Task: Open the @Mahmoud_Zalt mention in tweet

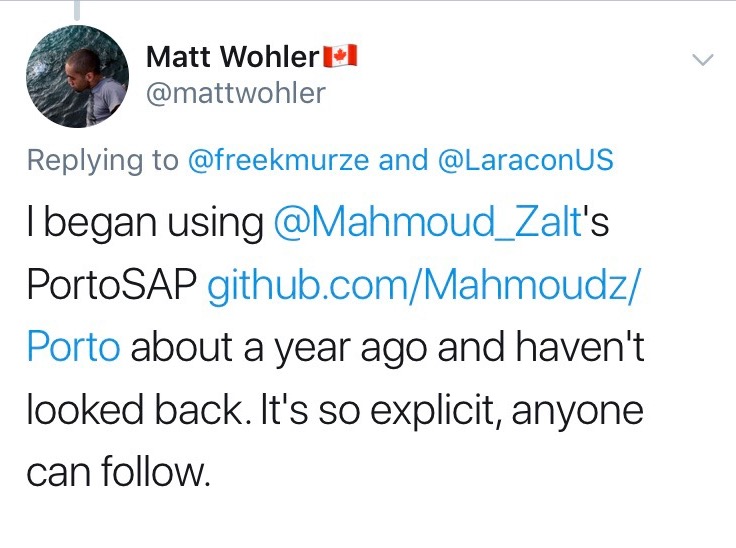Action: point(426,224)
